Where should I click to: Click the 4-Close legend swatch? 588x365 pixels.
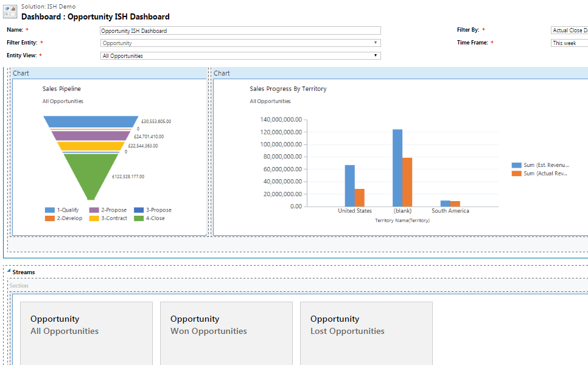(x=139, y=218)
